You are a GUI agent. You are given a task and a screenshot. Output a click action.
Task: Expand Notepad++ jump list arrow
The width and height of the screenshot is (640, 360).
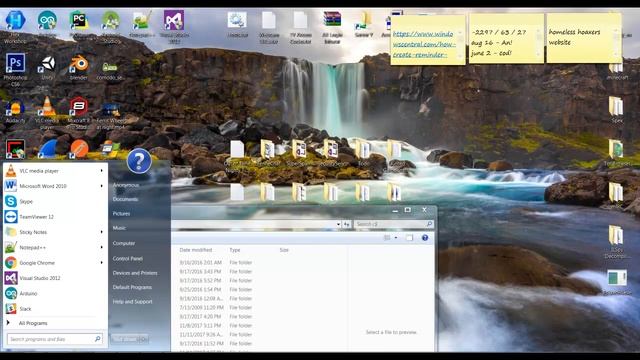(102, 247)
